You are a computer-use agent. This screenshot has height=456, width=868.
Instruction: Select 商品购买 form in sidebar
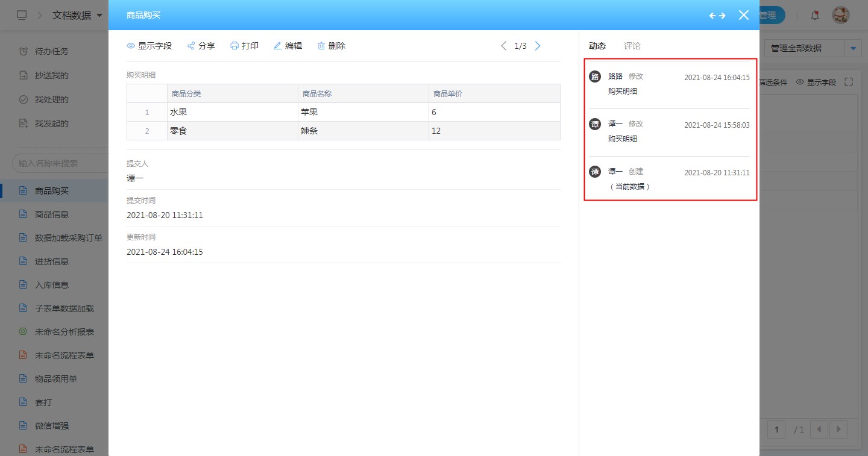point(54,191)
